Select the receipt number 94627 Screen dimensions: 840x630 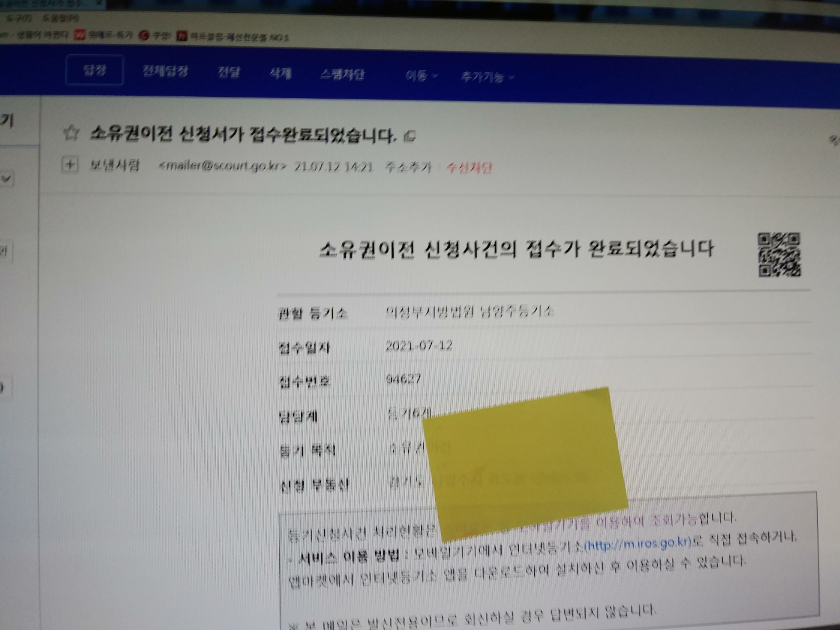click(403, 379)
